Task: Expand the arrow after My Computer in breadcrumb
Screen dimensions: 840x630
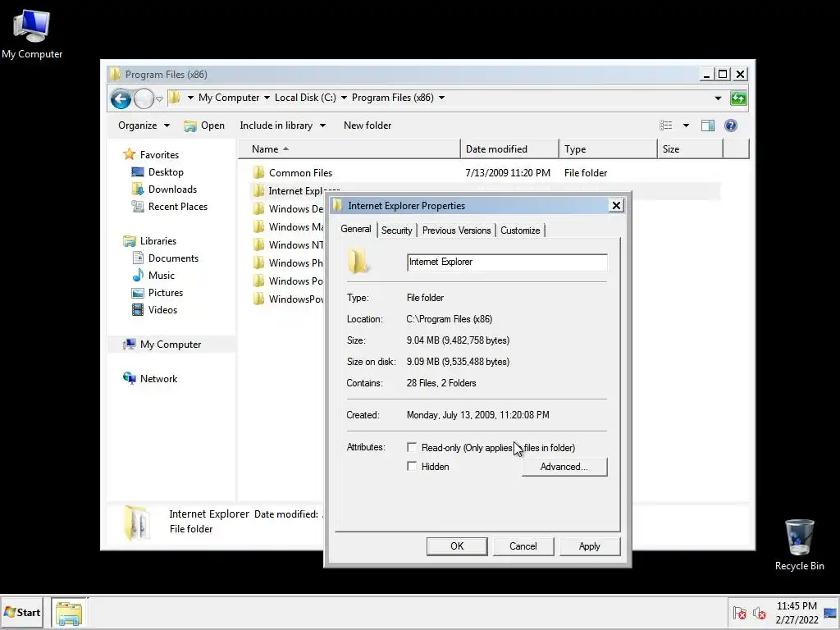Action: [x=267, y=98]
